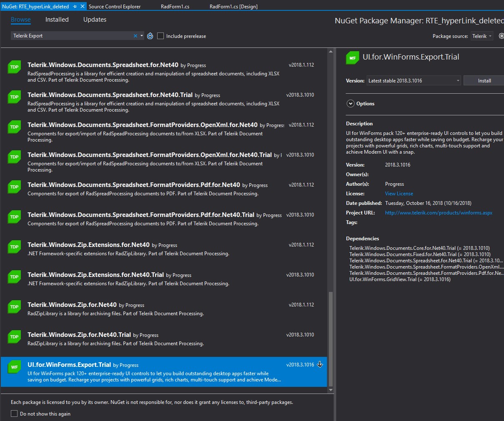Refresh the package search results
The height and width of the screenshot is (421, 504).
pos(150,36)
